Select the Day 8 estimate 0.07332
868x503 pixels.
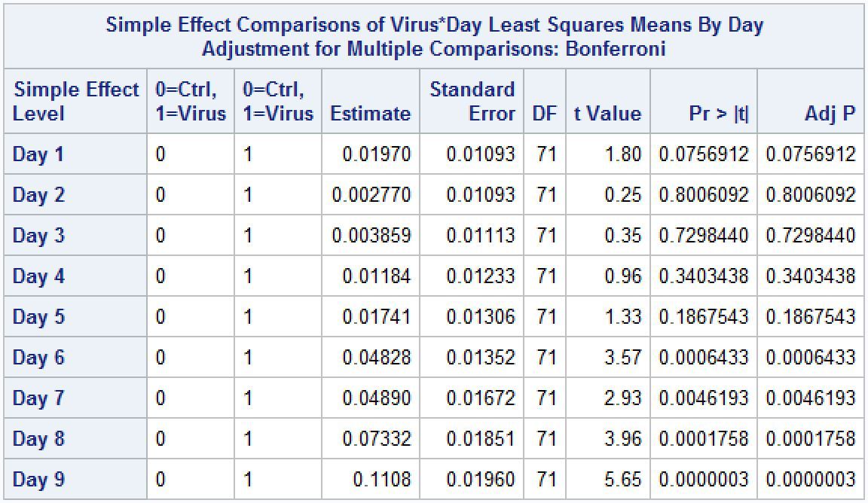tap(377, 439)
